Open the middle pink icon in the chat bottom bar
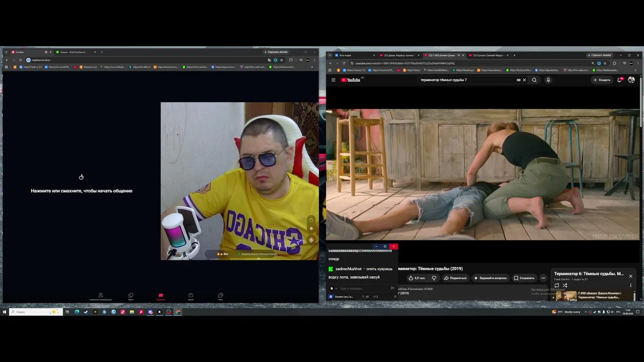Viewport: 644px width, 362px height. pos(160,297)
